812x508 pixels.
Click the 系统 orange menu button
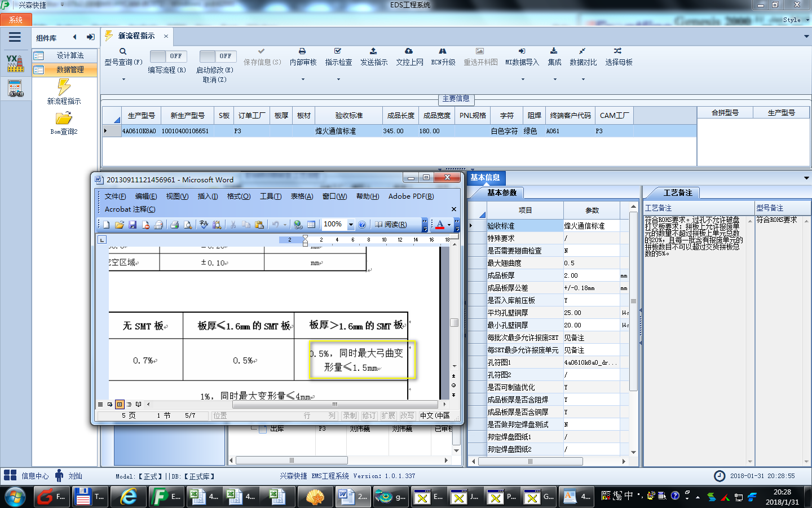(x=15, y=20)
